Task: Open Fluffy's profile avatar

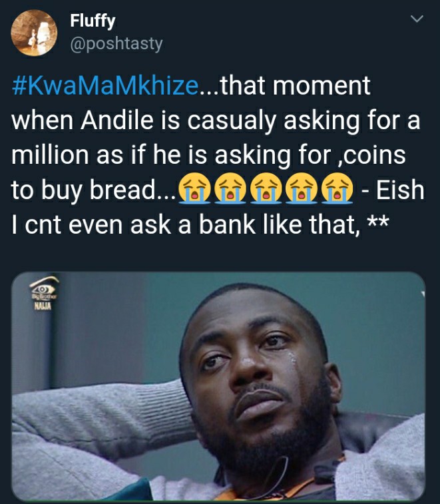Action: (x=34, y=33)
